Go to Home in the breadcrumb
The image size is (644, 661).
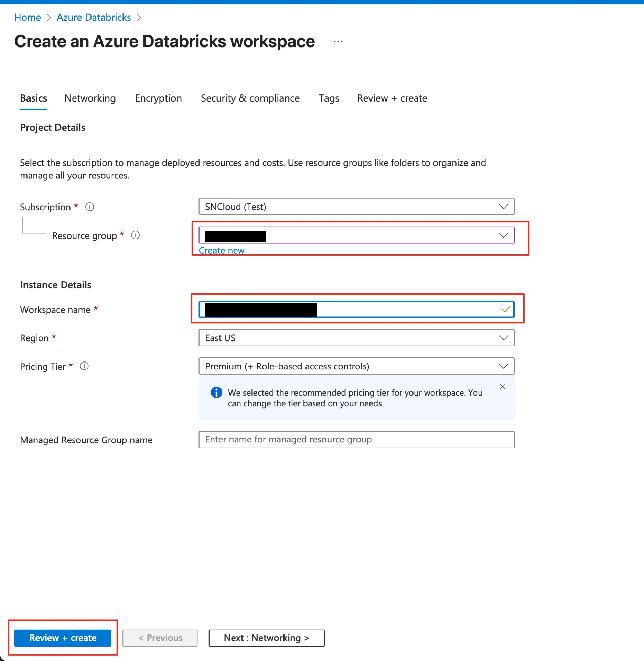click(28, 17)
